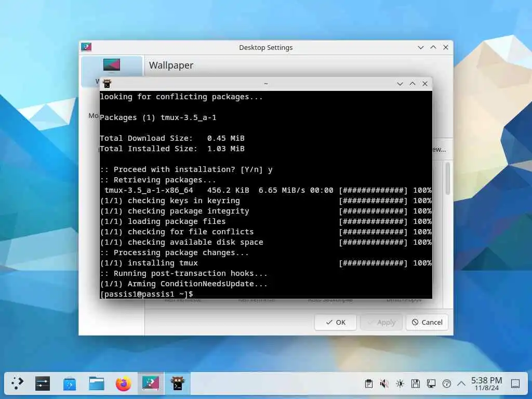Click ':: Retrieving packages...' terminal line

tap(158, 180)
